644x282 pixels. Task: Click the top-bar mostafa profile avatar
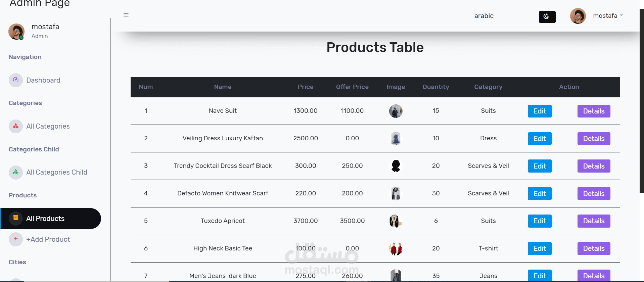[x=578, y=16]
